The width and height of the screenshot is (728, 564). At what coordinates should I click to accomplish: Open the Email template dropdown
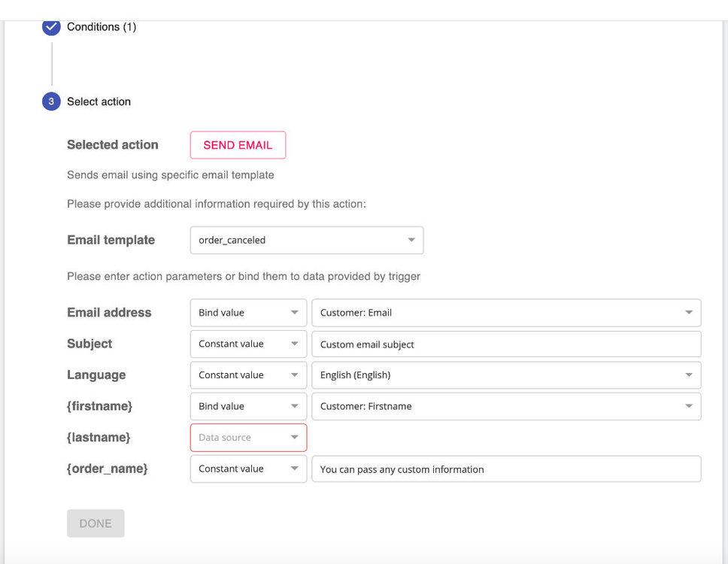(306, 241)
